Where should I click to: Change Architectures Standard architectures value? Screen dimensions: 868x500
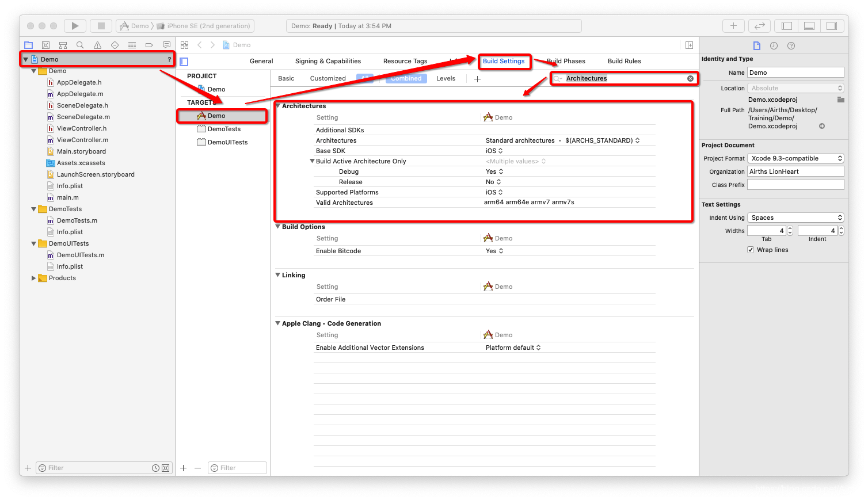coord(562,140)
